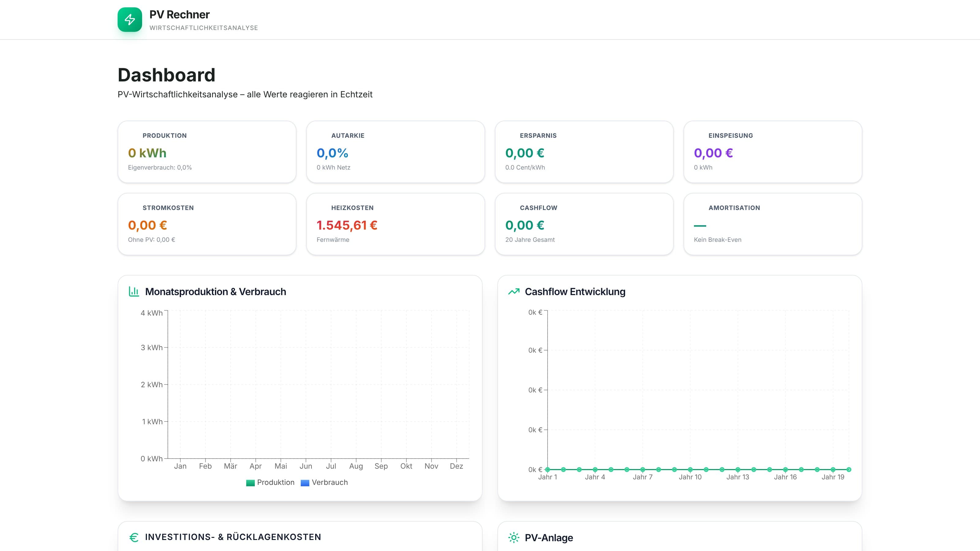
Task: Click the WIRTSCHAFTLICHKEITSANALYSE subtitle
Action: (204, 28)
